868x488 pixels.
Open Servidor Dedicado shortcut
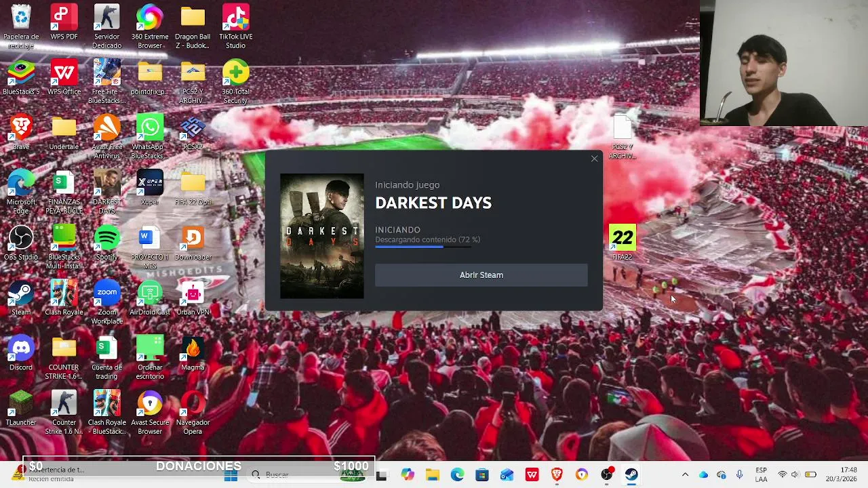(x=106, y=26)
